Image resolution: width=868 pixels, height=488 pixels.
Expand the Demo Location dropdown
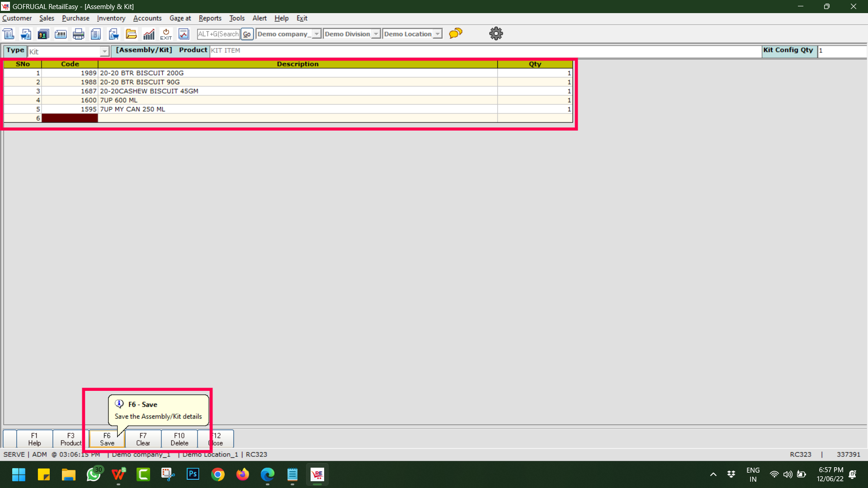tap(437, 34)
